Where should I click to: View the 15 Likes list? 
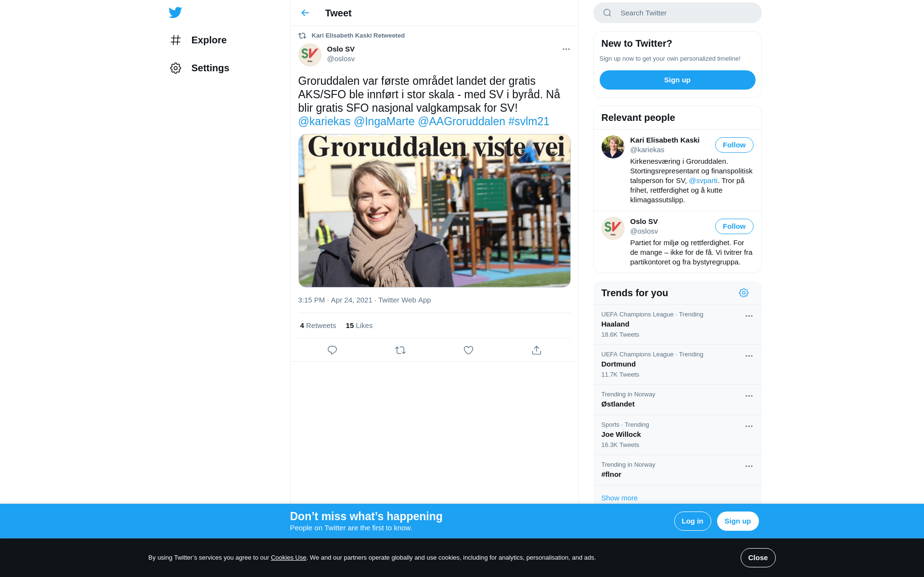pyautogui.click(x=359, y=326)
